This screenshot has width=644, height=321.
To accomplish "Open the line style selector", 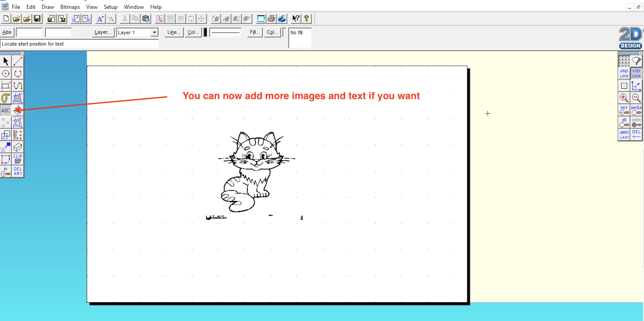I will click(x=225, y=32).
